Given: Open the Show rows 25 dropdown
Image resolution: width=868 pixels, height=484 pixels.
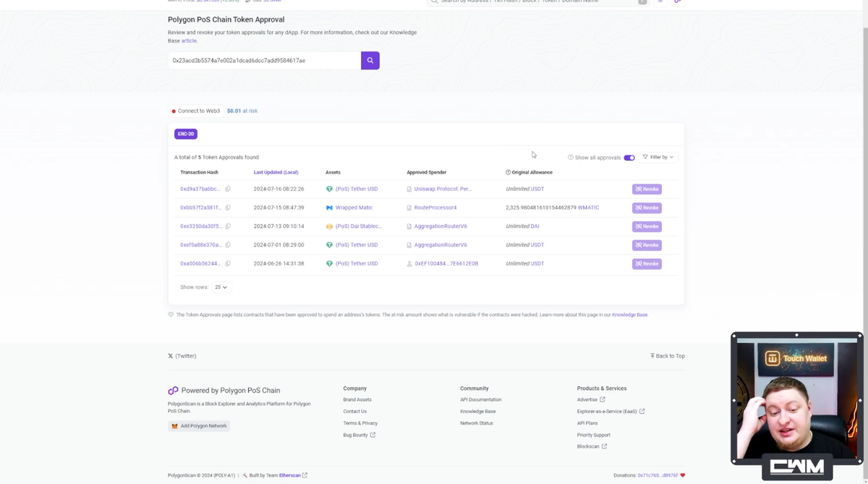Looking at the screenshot, I should (221, 287).
